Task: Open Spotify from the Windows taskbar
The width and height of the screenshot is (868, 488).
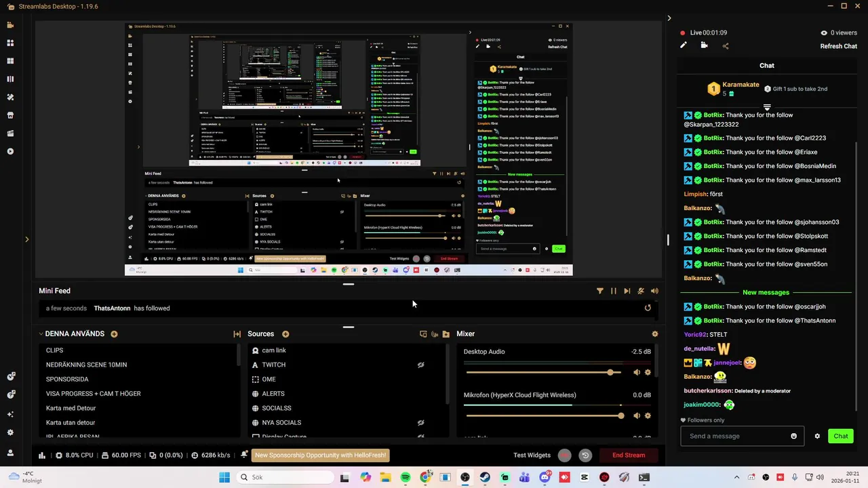Action: tap(406, 478)
